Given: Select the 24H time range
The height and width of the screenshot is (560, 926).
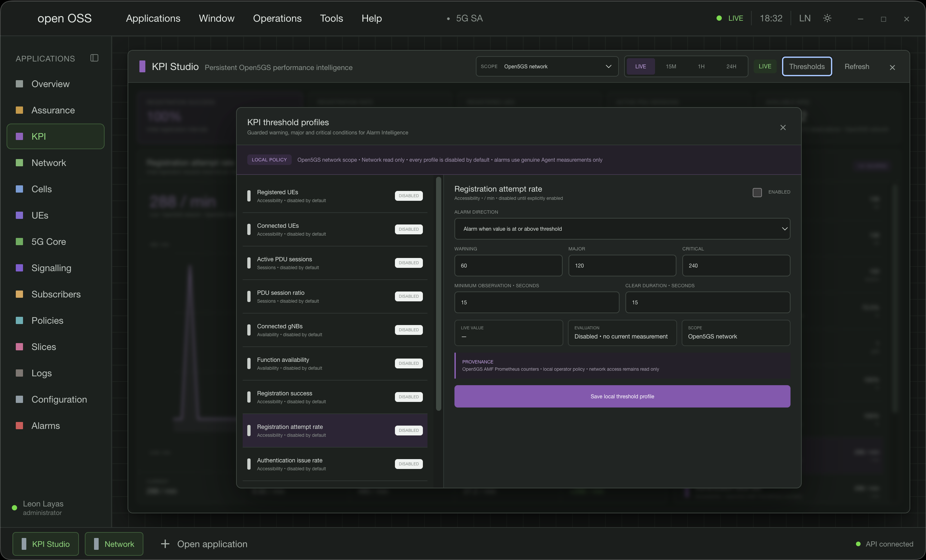Looking at the screenshot, I should 731,66.
